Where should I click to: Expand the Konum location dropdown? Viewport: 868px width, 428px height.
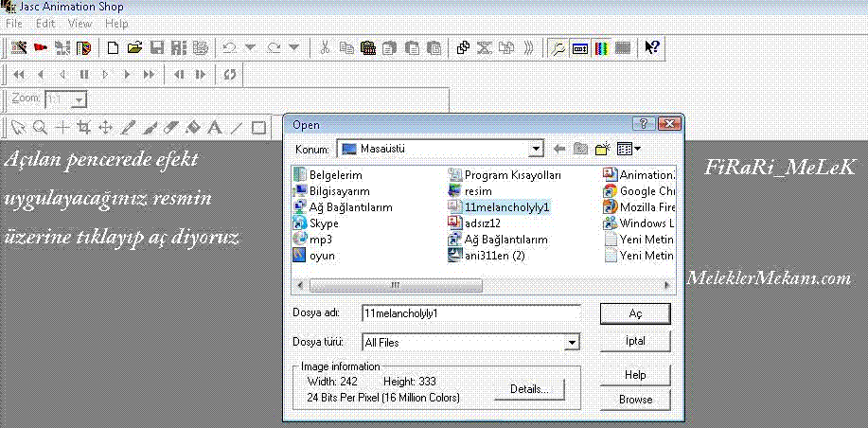point(537,149)
